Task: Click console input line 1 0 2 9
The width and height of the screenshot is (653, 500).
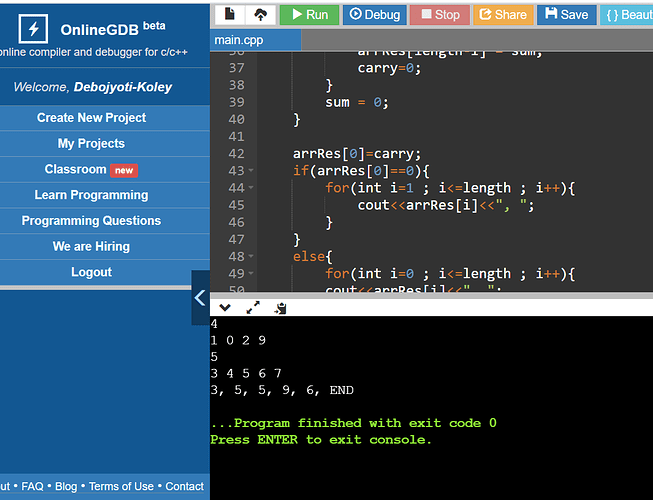Action: [238, 341]
